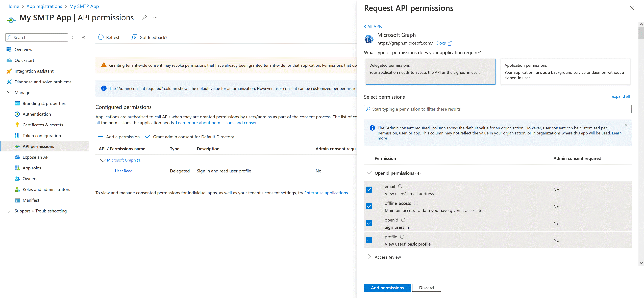The width and height of the screenshot is (644, 298).
Task: Focus the sidebar Search field
Action: coord(37,37)
